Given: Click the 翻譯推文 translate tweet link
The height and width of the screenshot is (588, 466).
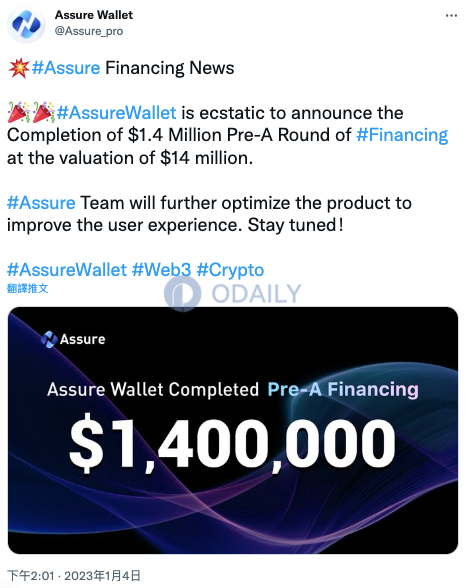Looking at the screenshot, I should (28, 288).
